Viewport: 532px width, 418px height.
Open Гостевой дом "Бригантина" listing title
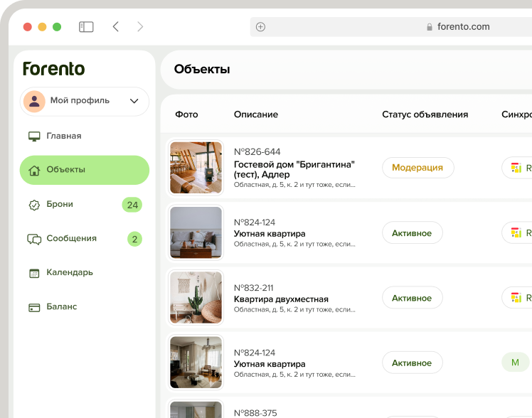[294, 169]
